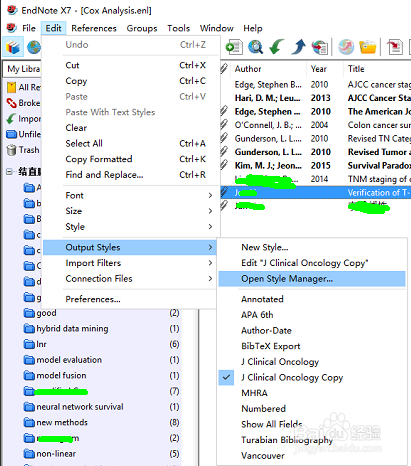Close the open Edit menu
411x466 pixels.
point(53,28)
